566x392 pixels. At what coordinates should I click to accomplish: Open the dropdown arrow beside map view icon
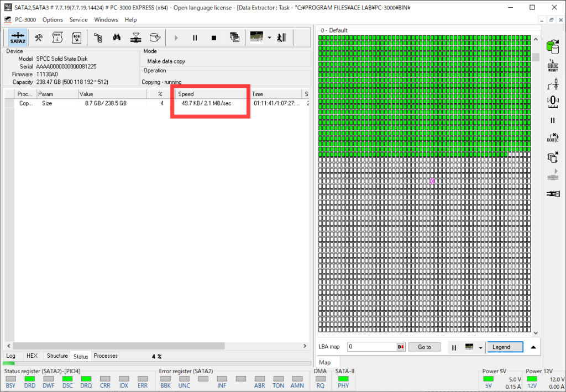(x=269, y=38)
